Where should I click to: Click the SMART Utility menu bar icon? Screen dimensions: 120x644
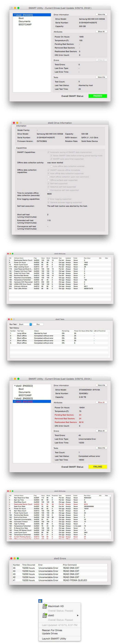(x=40, y=601)
